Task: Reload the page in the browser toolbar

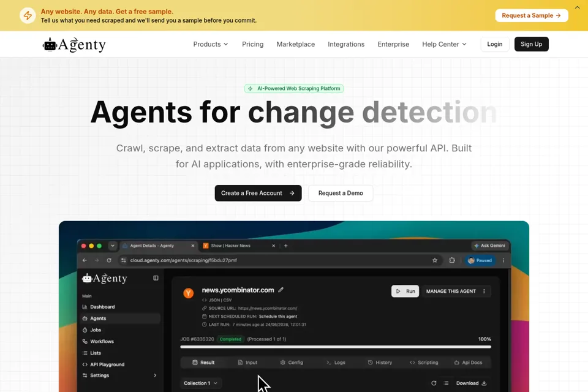Action: tap(109, 260)
